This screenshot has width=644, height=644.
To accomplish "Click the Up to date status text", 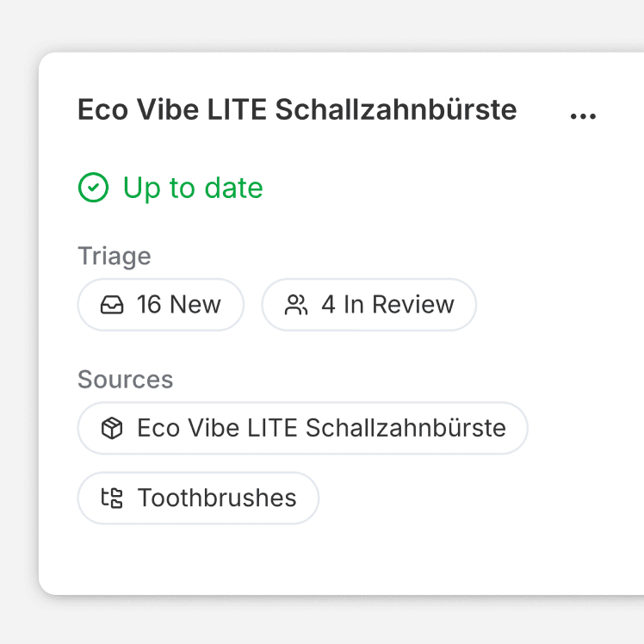I will 193,188.
